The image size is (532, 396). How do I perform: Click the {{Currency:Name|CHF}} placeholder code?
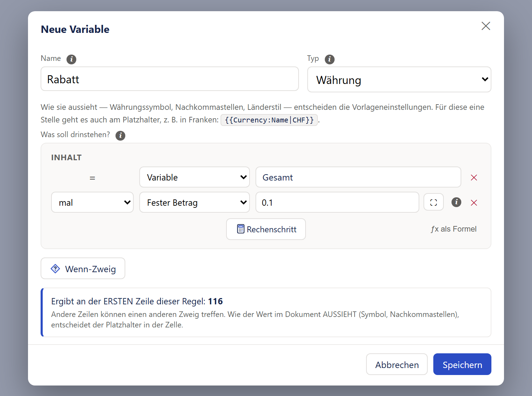point(269,120)
